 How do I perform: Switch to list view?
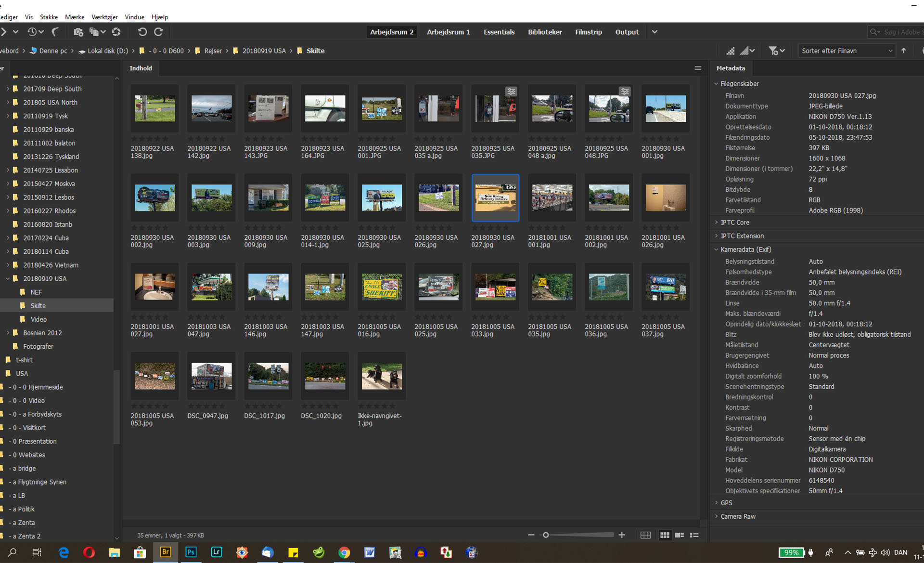pos(694,535)
